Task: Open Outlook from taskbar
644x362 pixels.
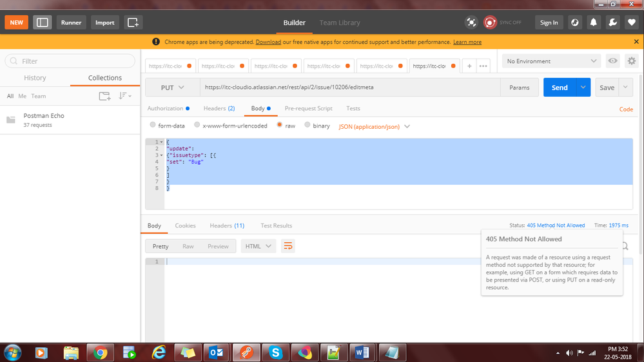Action: coord(217,352)
